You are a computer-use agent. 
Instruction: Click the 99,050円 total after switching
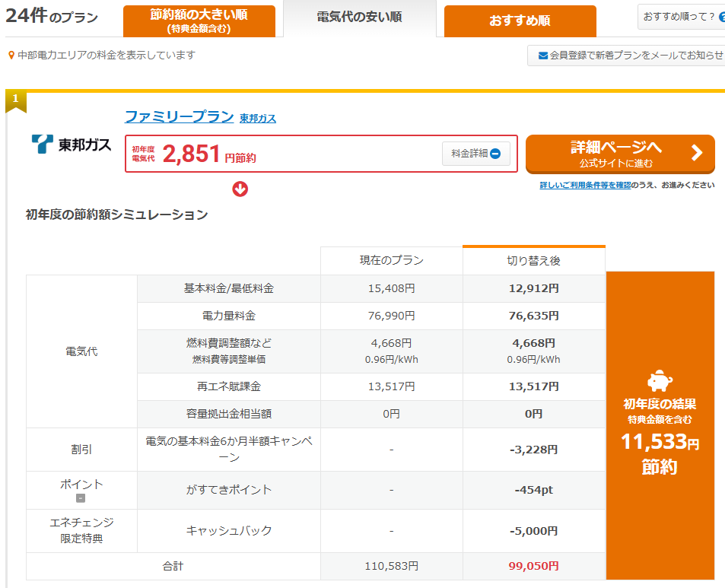tap(534, 566)
